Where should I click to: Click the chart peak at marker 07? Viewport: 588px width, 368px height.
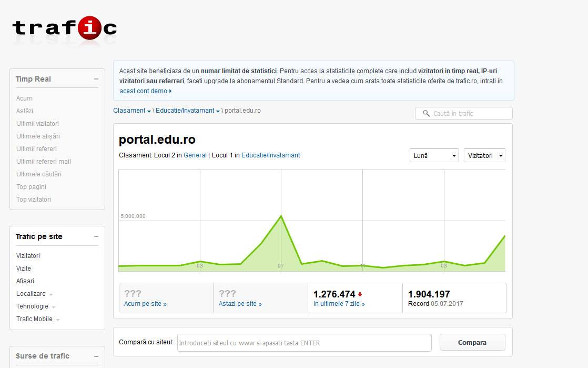click(281, 216)
